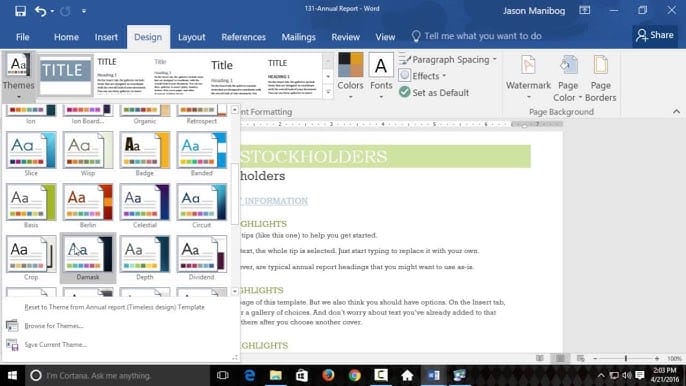Click the zoom slider handle

626,358
